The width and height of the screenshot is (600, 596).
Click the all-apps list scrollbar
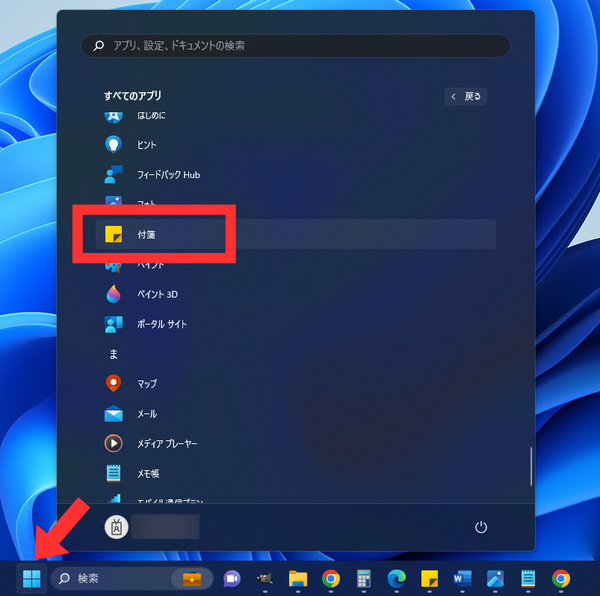coord(531,466)
